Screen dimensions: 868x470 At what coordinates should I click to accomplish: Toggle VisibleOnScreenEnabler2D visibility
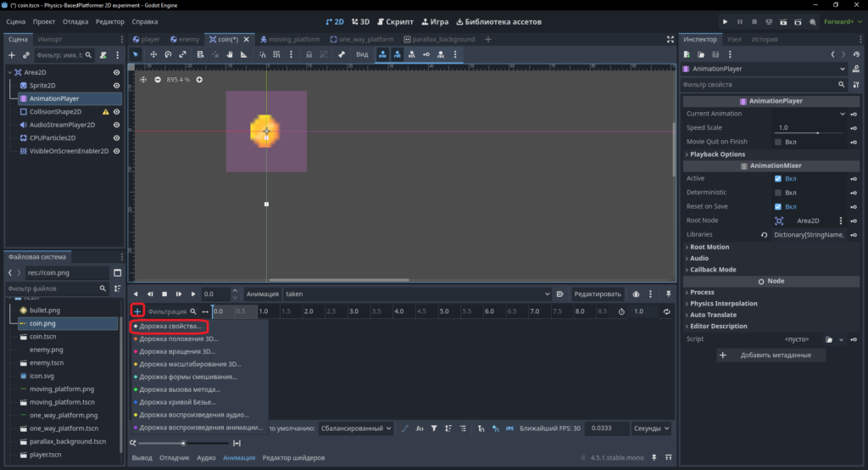coord(116,151)
